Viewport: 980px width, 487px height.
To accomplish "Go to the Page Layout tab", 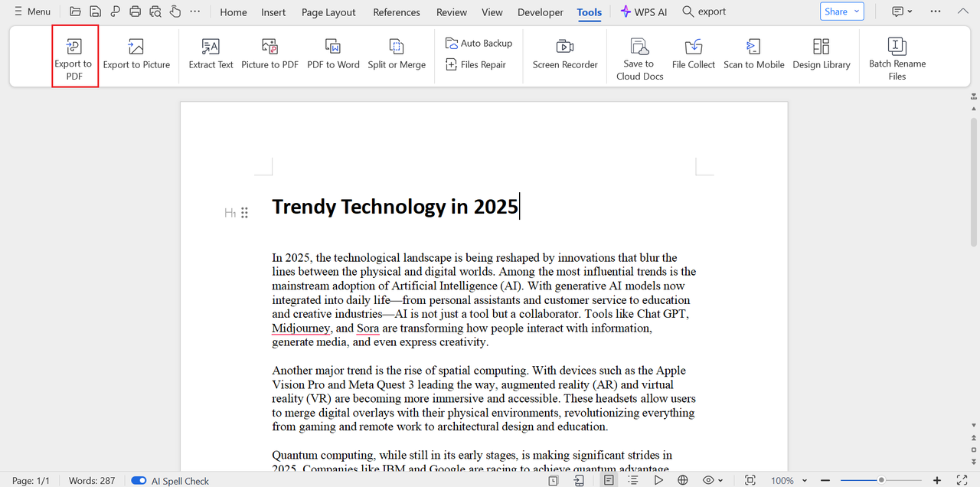I will [x=328, y=11].
